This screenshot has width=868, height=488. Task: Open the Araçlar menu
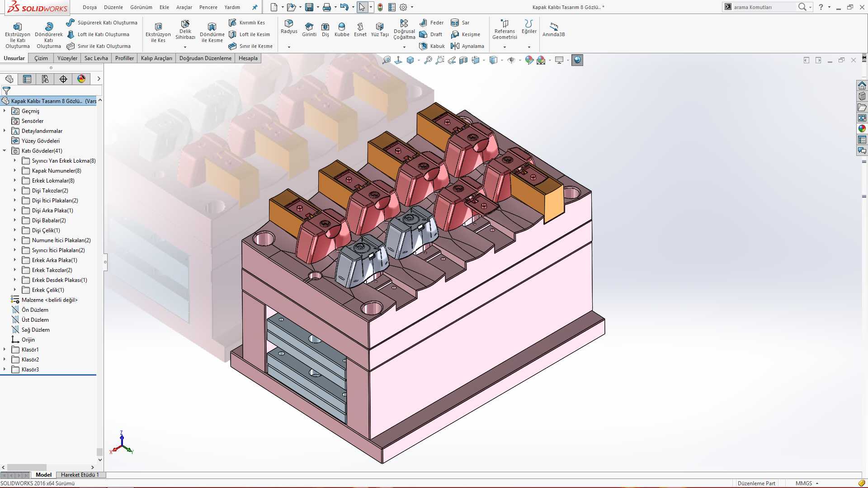pos(184,7)
